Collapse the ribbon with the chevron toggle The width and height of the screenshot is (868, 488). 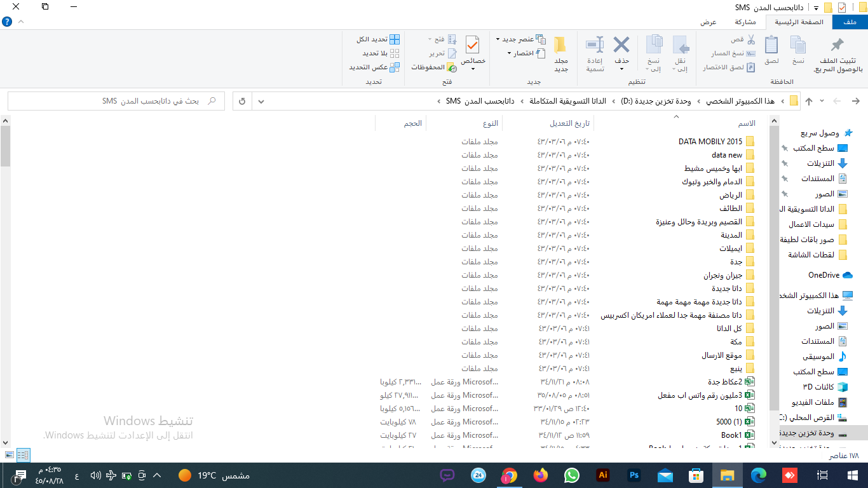coord(21,22)
